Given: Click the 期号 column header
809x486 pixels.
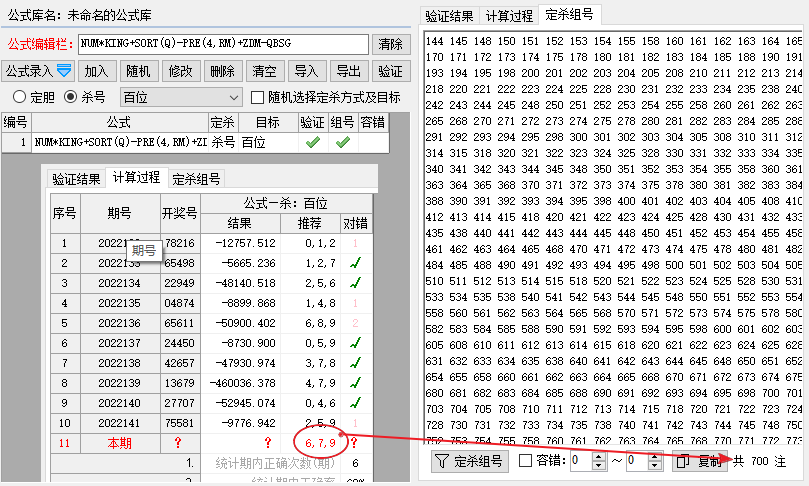Looking at the screenshot, I should click(120, 213).
